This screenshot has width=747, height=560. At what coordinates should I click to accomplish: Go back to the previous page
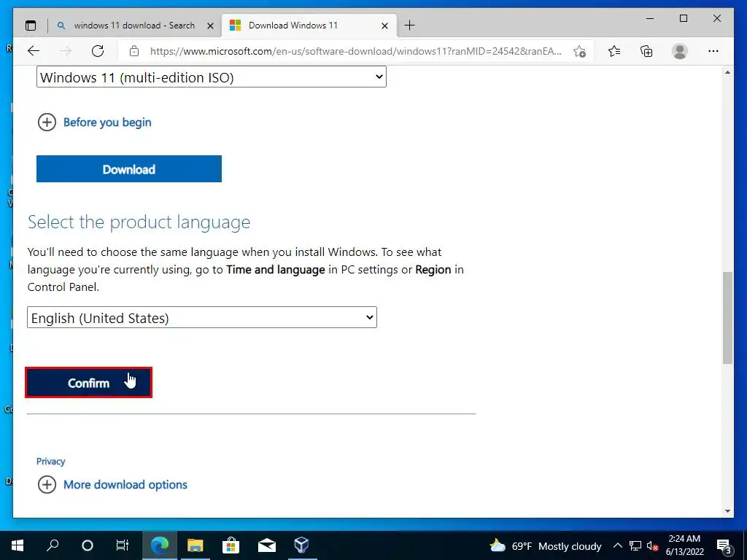(x=34, y=51)
